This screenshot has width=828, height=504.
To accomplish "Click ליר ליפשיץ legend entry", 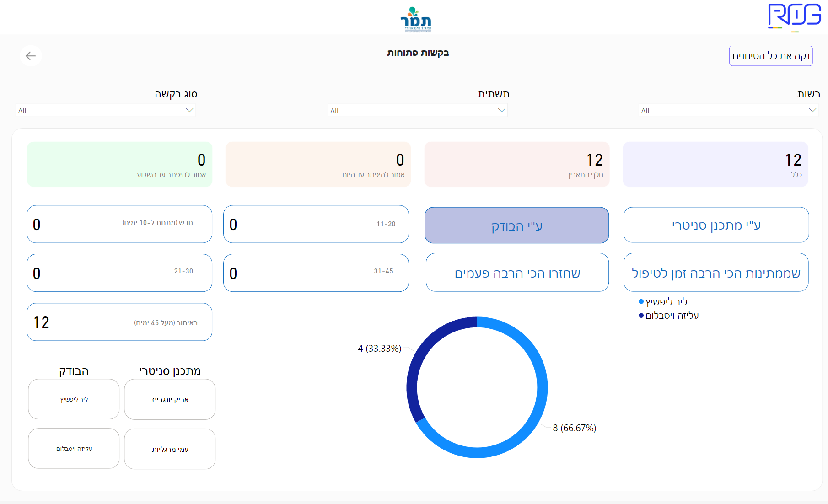I will tap(663, 302).
